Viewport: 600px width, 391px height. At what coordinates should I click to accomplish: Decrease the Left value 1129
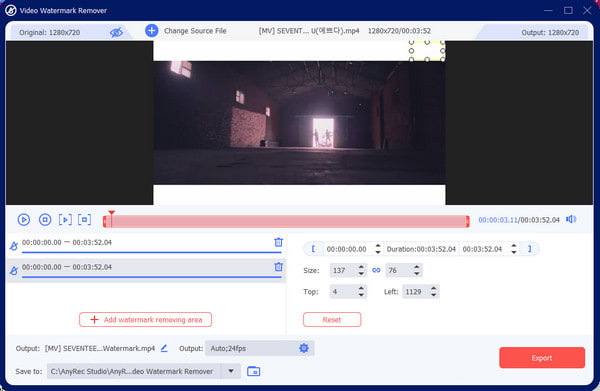pyautogui.click(x=434, y=295)
